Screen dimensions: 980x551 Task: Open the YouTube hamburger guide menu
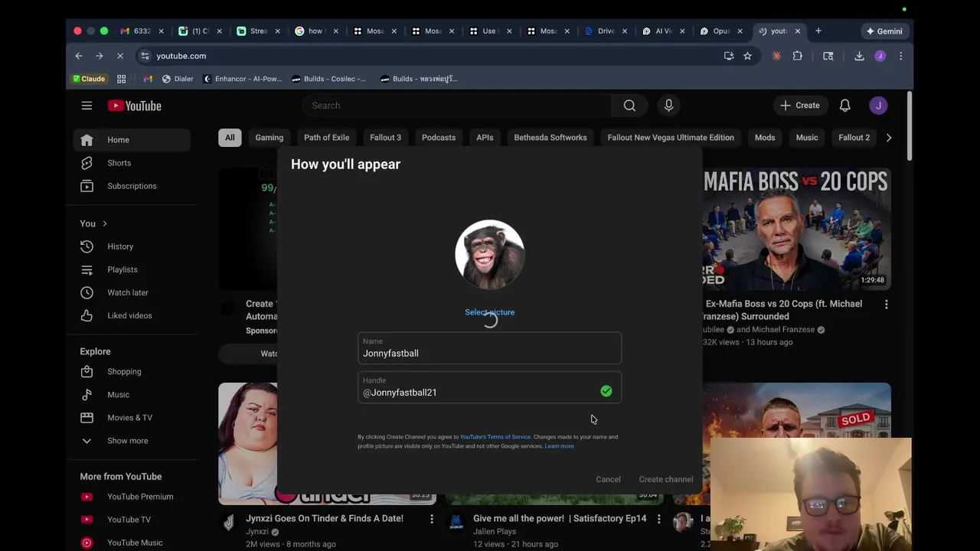[87, 106]
